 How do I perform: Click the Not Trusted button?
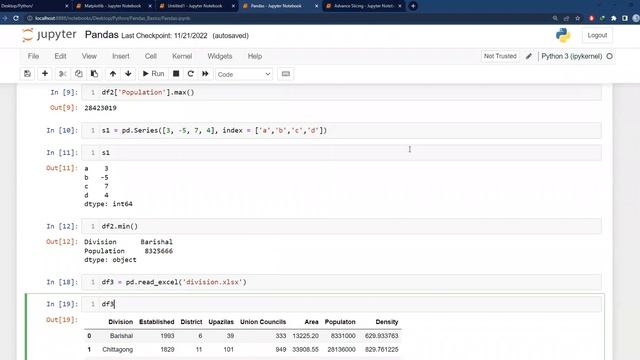[x=500, y=56]
